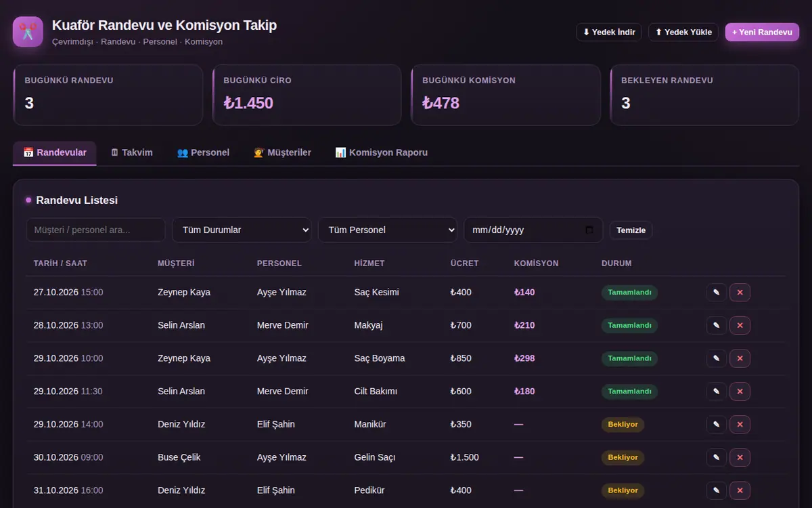Create an appointment with Yeni Randevu
Screen dimensions: 812x508
(762, 32)
